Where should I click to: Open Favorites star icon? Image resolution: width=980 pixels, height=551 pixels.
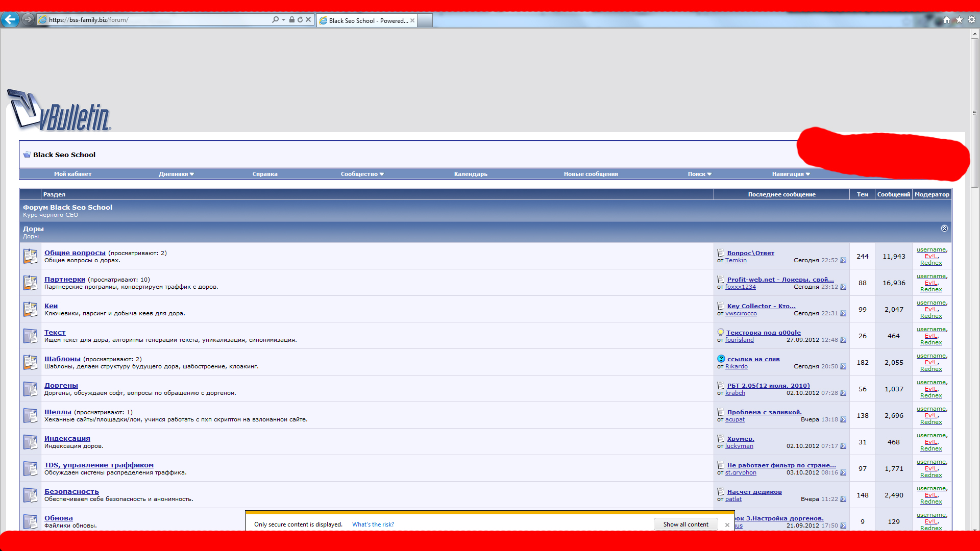pos(959,19)
